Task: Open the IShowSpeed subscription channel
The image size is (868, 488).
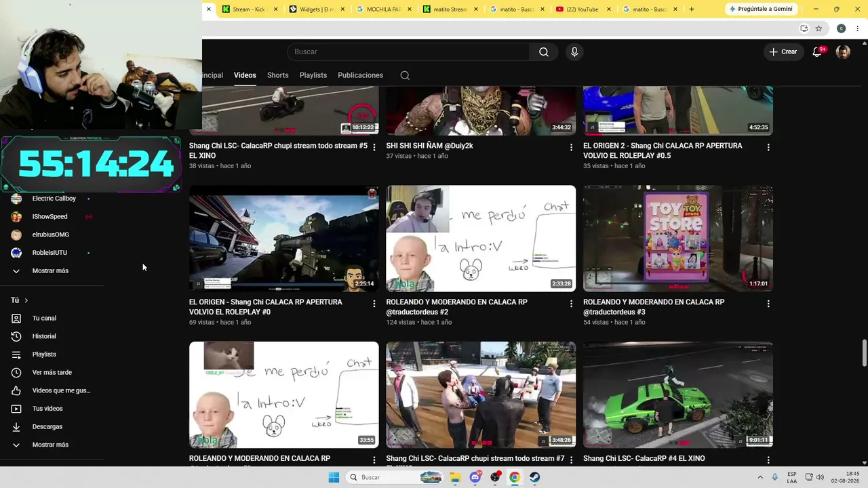Action: coord(52,217)
